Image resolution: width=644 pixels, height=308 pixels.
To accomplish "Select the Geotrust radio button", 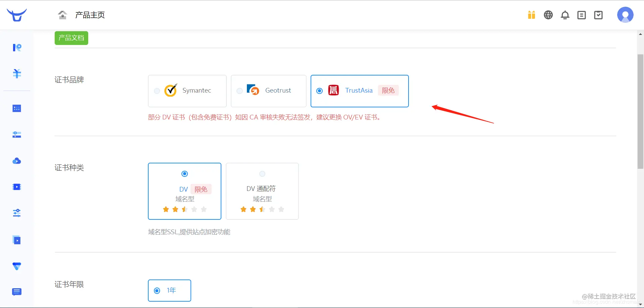I will pyautogui.click(x=239, y=91).
